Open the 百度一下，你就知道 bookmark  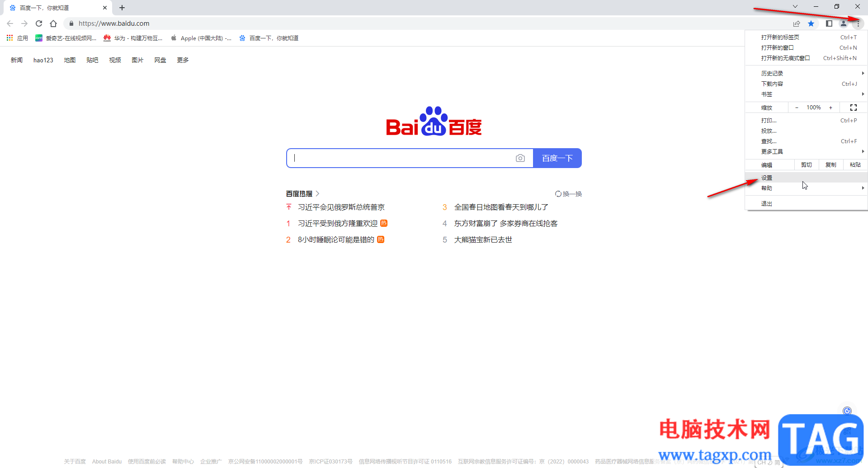[x=269, y=38]
